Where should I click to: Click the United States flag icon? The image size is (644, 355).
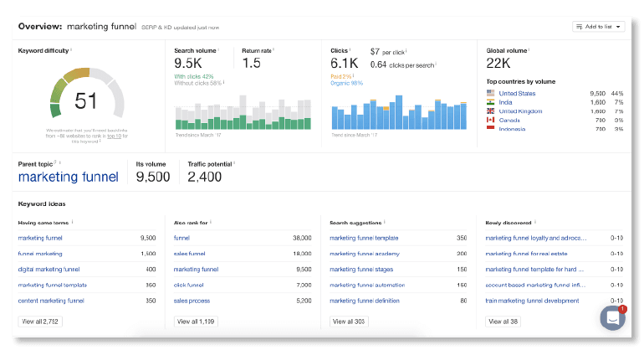490,93
